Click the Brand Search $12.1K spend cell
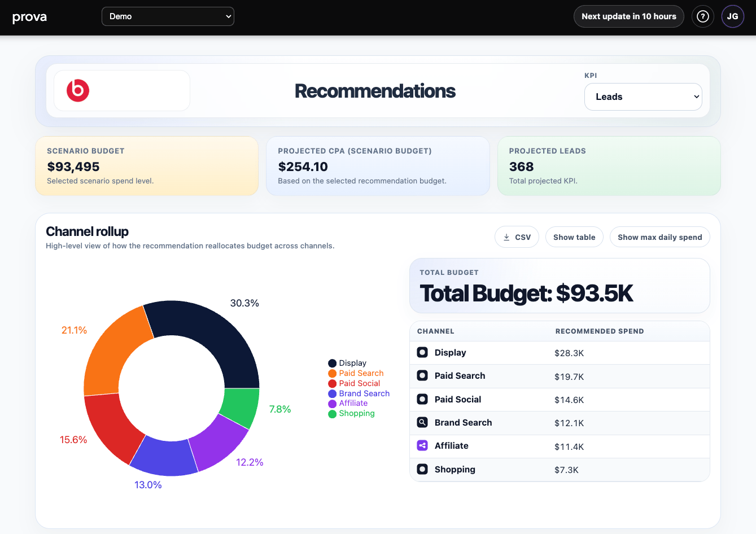This screenshot has width=756, height=534. pyautogui.click(x=569, y=423)
